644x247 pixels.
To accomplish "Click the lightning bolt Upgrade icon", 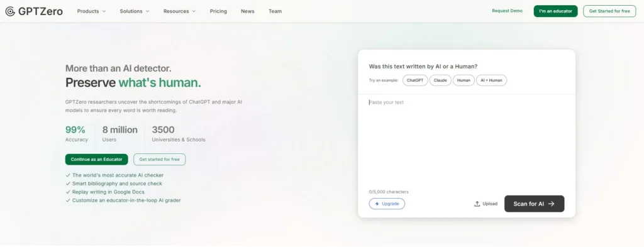I will click(x=377, y=204).
